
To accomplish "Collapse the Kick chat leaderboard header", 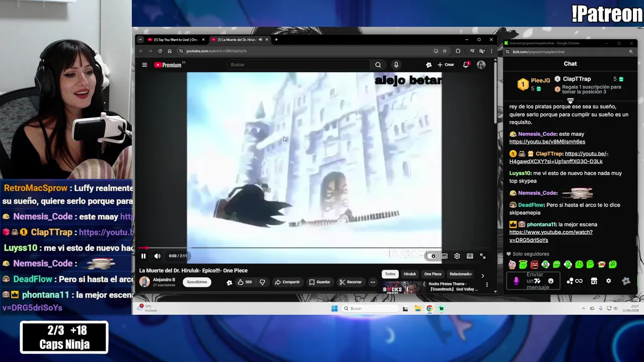I will click(x=570, y=101).
